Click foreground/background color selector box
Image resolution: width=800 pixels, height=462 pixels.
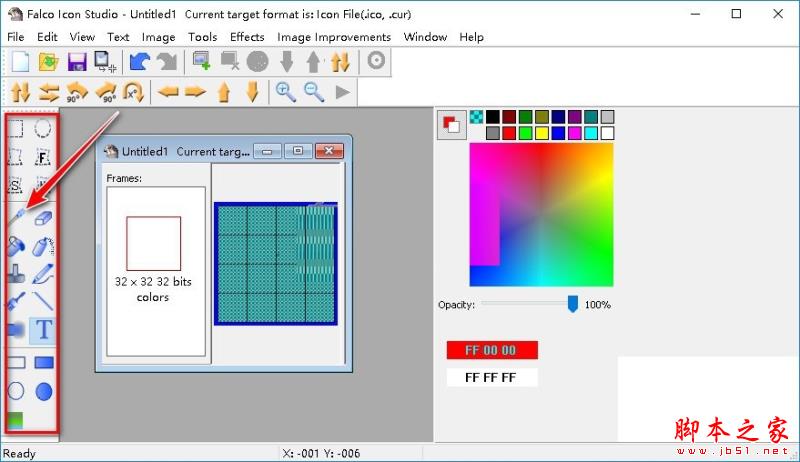(x=452, y=125)
